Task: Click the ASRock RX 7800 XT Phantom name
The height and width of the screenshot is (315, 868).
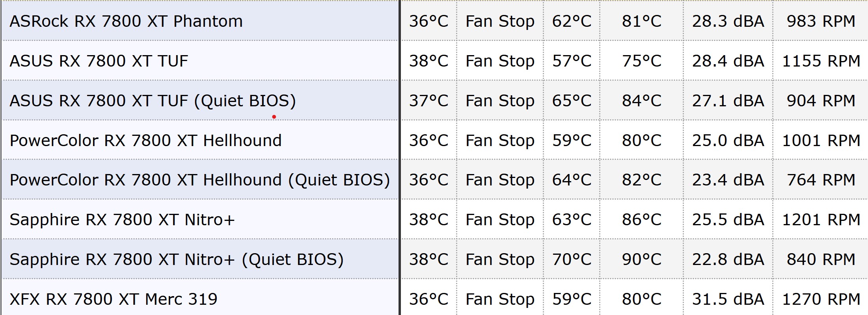Action: [x=126, y=21]
